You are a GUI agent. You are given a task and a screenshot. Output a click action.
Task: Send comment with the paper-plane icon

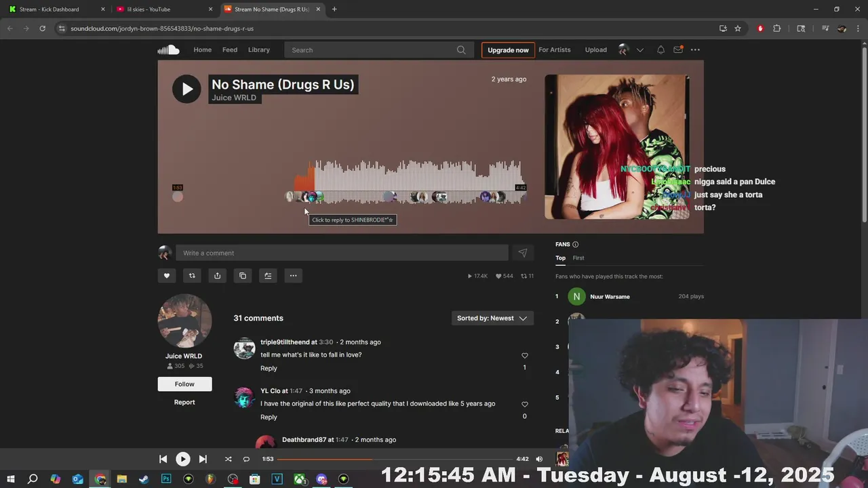coord(523,253)
